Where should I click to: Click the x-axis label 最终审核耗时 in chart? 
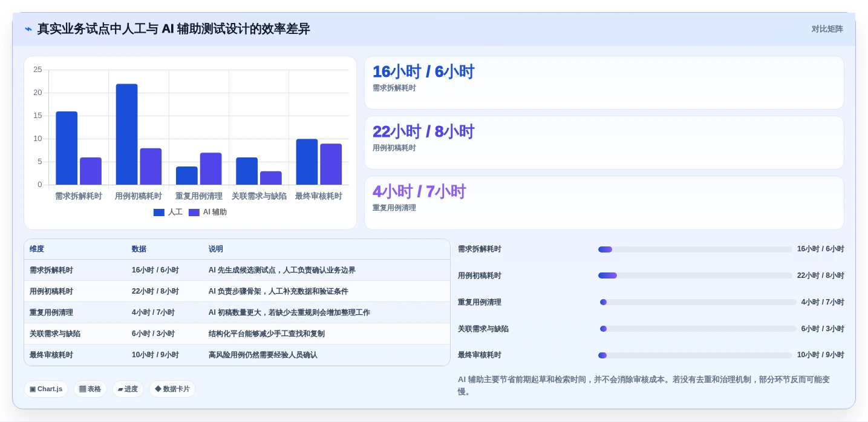point(319,196)
